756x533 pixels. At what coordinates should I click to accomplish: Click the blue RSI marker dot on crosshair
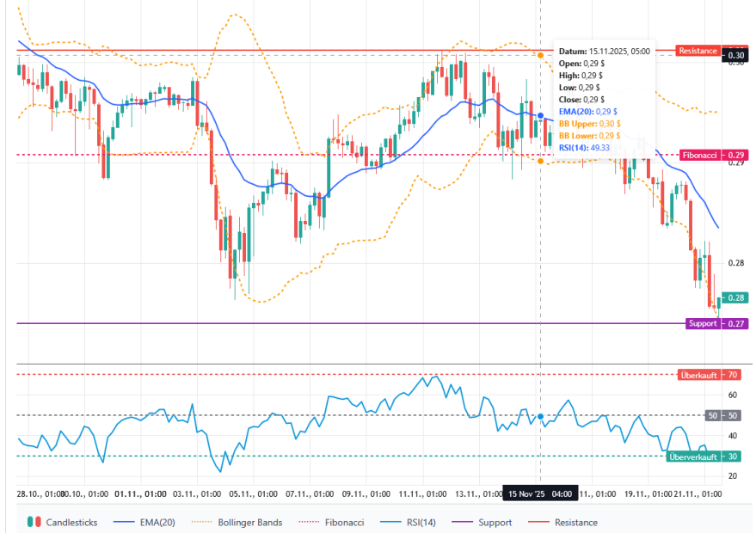[x=540, y=416]
